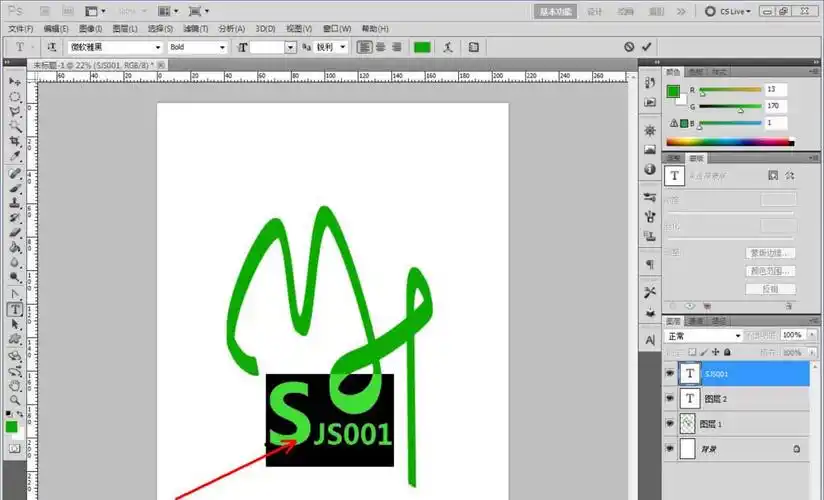Select the Blur tool
The height and width of the screenshot is (500, 824).
[15, 262]
